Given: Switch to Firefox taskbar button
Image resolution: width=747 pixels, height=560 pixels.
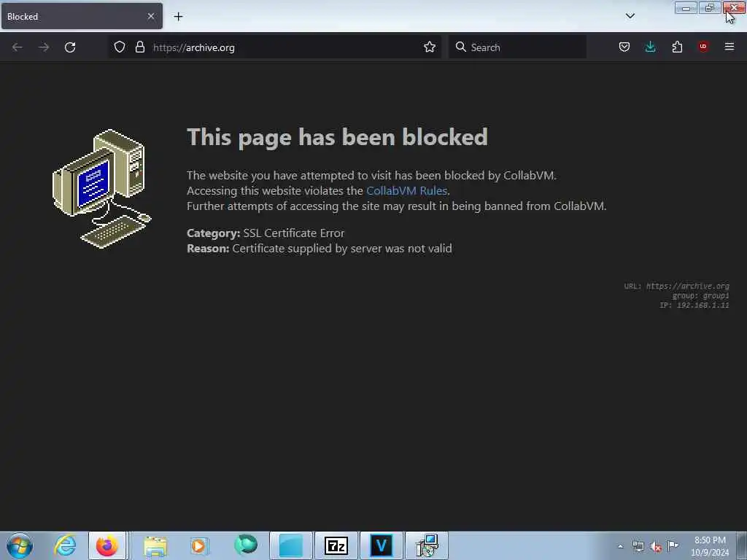Looking at the screenshot, I should click(107, 545).
